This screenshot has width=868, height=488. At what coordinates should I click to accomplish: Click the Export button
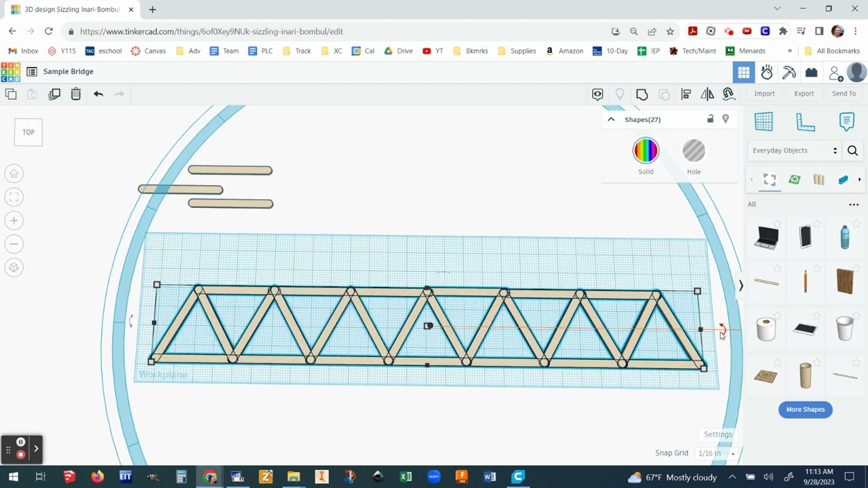click(x=804, y=94)
